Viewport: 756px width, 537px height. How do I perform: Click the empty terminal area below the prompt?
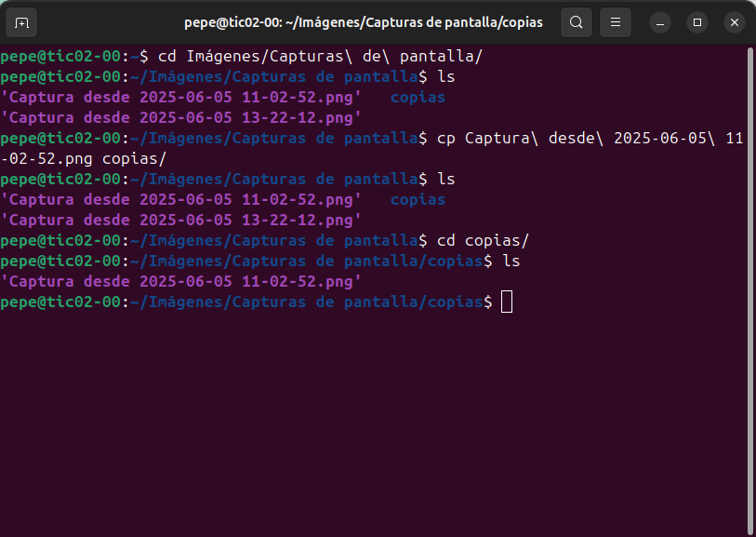(x=372, y=419)
